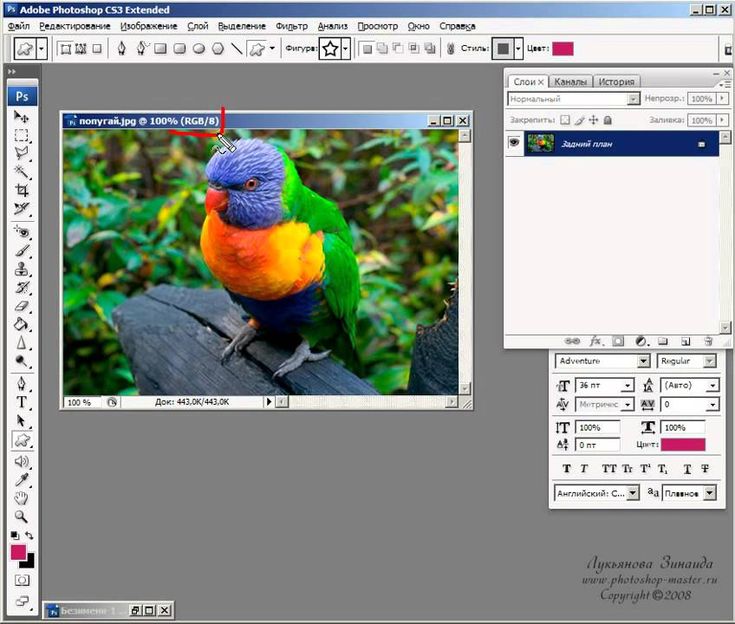735x624 pixels.
Task: Reset default foreground and background colors
Action: click(x=15, y=535)
